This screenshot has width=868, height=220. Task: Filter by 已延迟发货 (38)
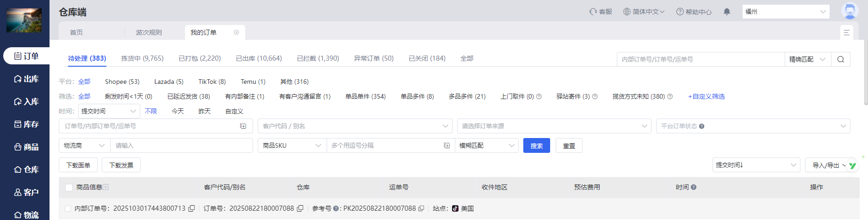click(189, 96)
